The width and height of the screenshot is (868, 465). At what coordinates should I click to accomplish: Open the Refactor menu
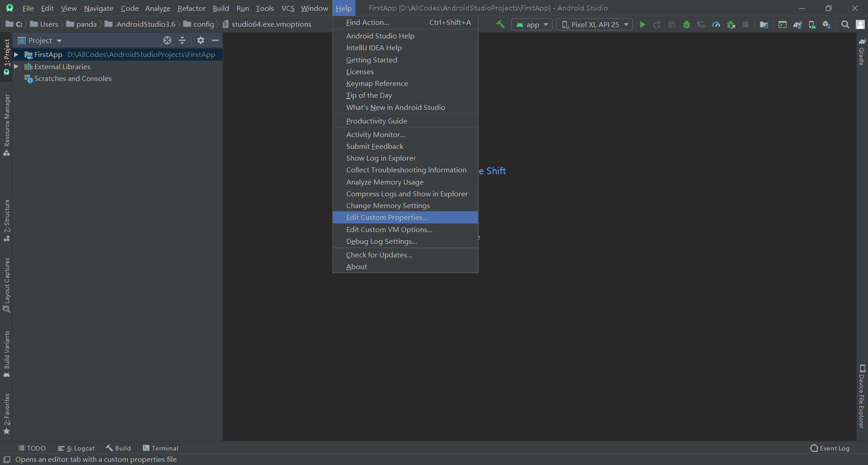click(191, 8)
